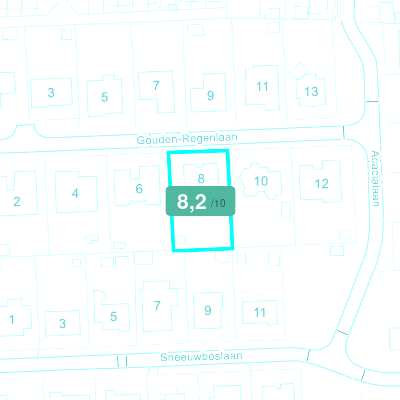Click the 8,2/10 score badge
Image resolution: width=400 pixels, height=400 pixels.
click(200, 201)
